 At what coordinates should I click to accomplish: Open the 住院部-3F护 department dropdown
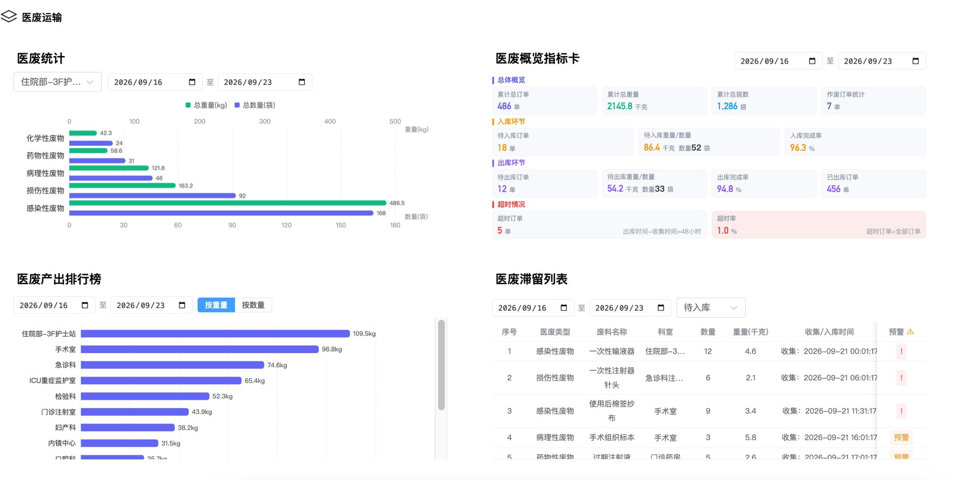58,82
